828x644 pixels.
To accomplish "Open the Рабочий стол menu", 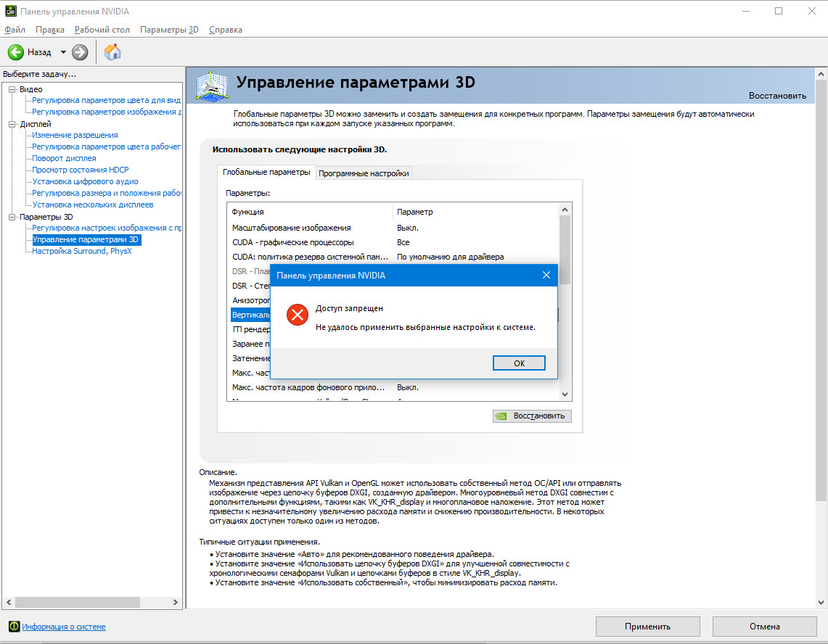I will click(102, 30).
